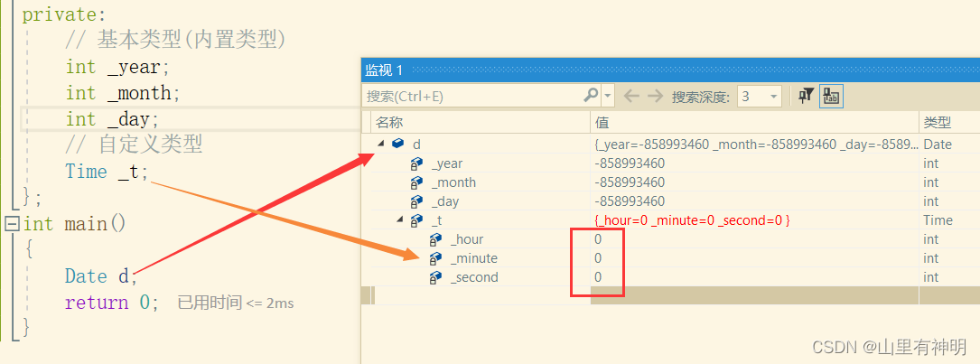Image resolution: width=980 pixels, height=364 pixels.
Task: Click the _year member lock icon
Action: pyautogui.click(x=417, y=163)
